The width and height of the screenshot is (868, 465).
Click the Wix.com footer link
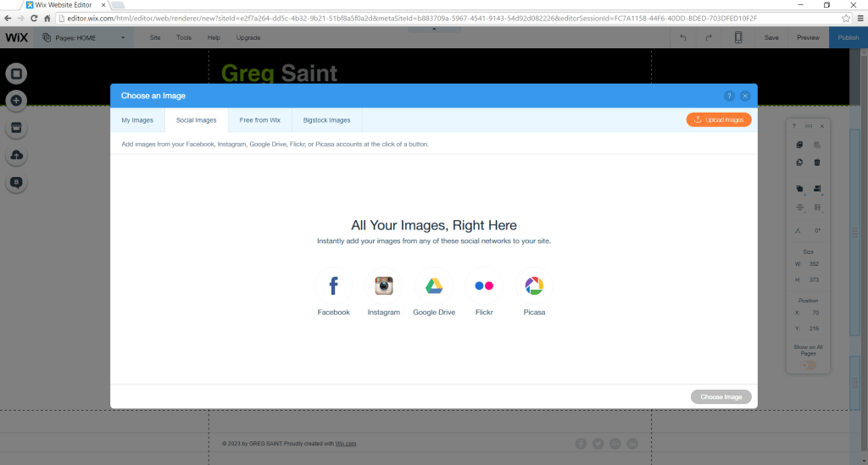[346, 444]
